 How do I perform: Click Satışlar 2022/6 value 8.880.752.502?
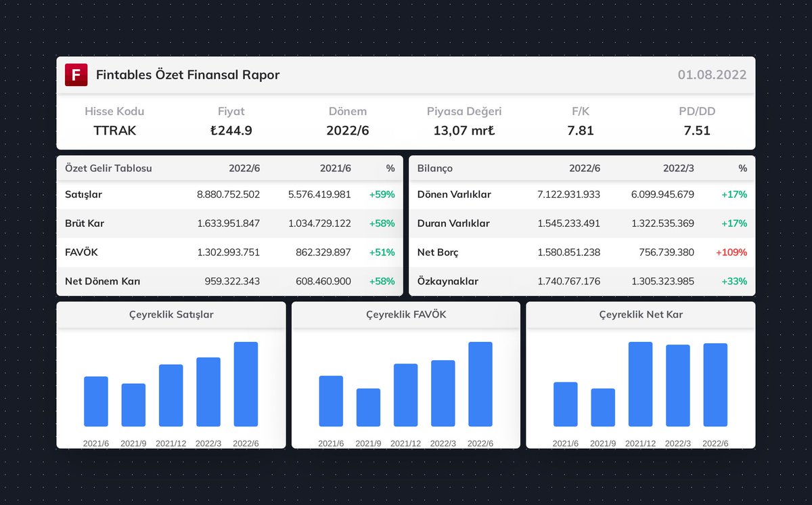click(228, 195)
